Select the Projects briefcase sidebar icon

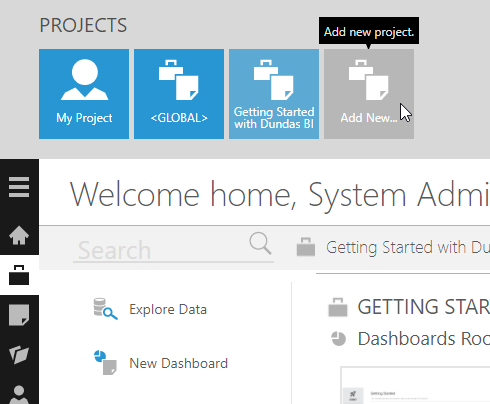(x=19, y=275)
